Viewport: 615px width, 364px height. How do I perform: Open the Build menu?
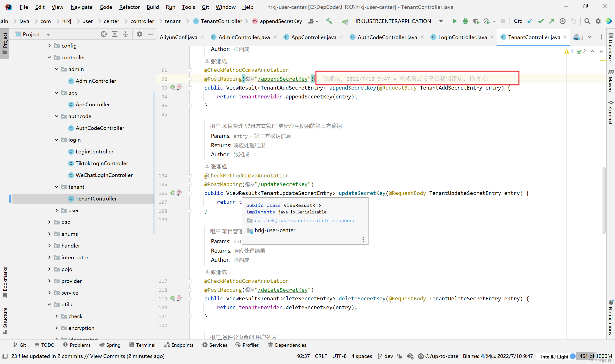click(153, 7)
